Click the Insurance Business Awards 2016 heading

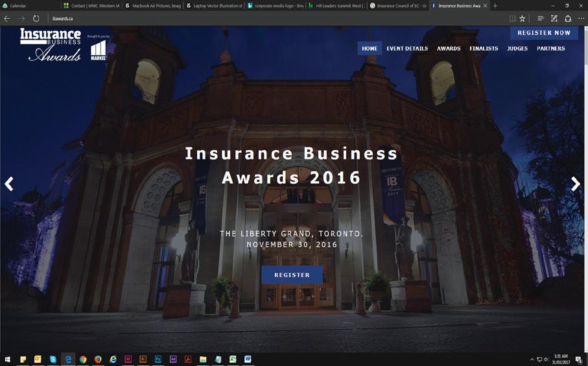[291, 165]
